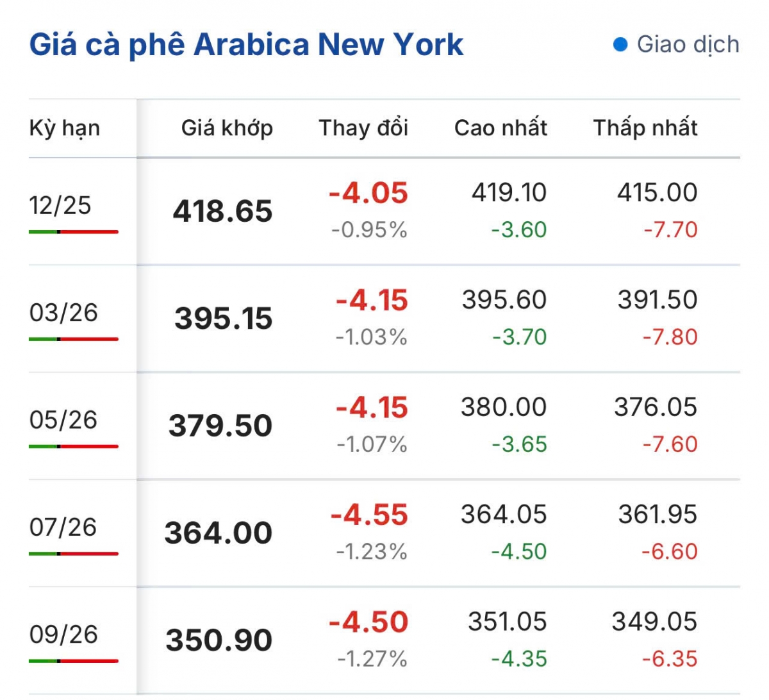Click the 379.50 matched price
Image resolution: width=769 pixels, height=700 pixels.
(x=220, y=426)
